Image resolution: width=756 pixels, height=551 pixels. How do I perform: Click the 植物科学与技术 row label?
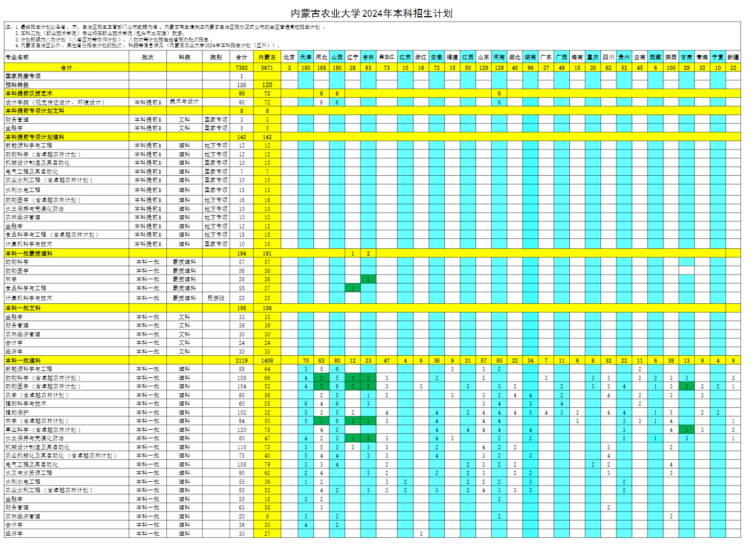26,404
